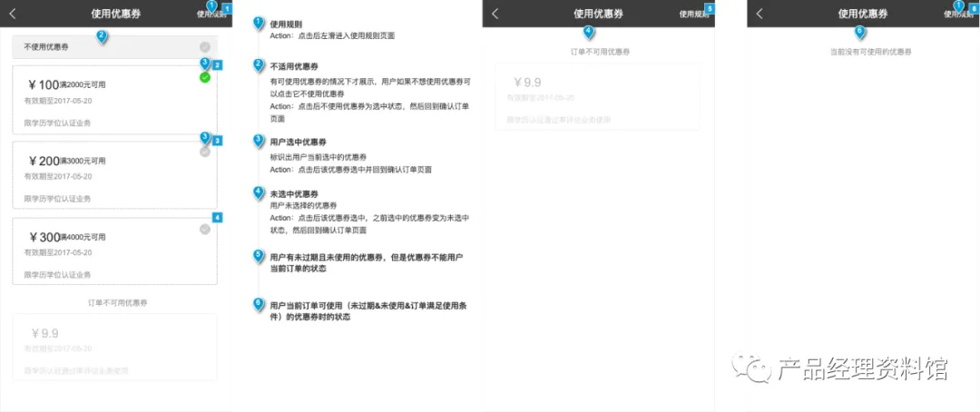Click 有效期至2017-05-20 under ¥100 coupon
Screen dimensions: 980x412
click(57, 101)
